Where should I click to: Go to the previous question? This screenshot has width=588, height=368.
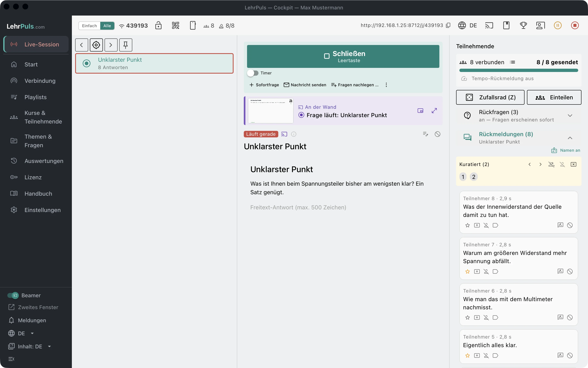82,45
